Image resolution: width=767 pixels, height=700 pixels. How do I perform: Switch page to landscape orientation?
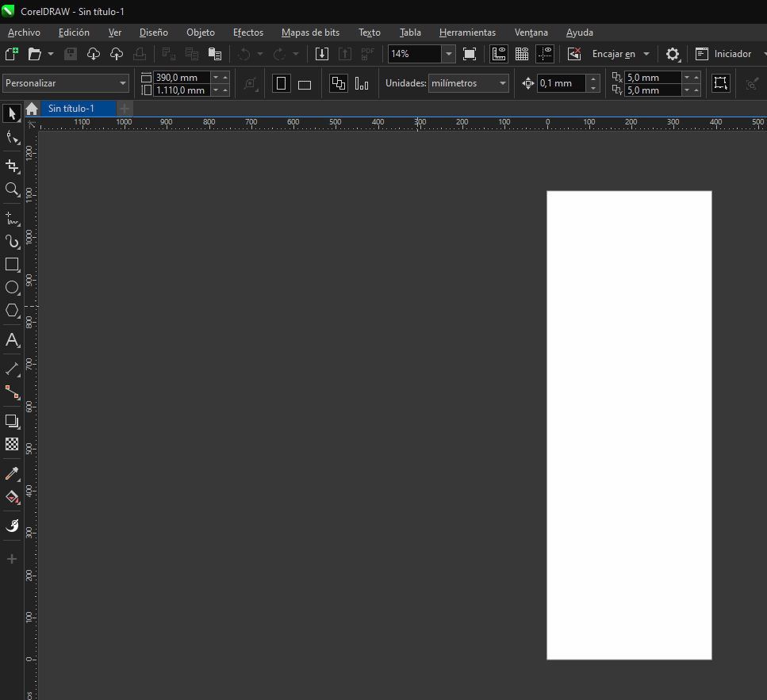tap(304, 84)
